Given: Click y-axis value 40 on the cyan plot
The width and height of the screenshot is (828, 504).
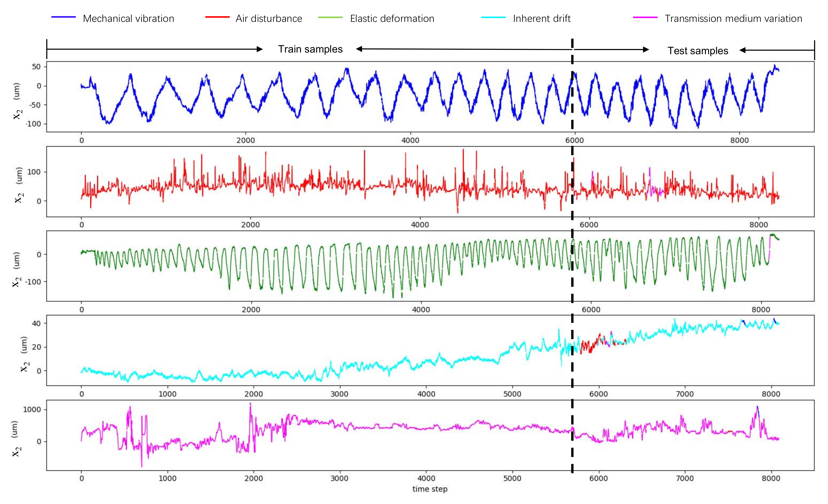Looking at the screenshot, I should point(36,323).
